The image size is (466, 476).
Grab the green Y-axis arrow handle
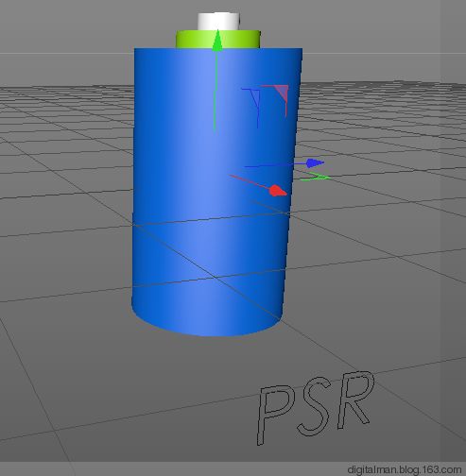(217, 40)
